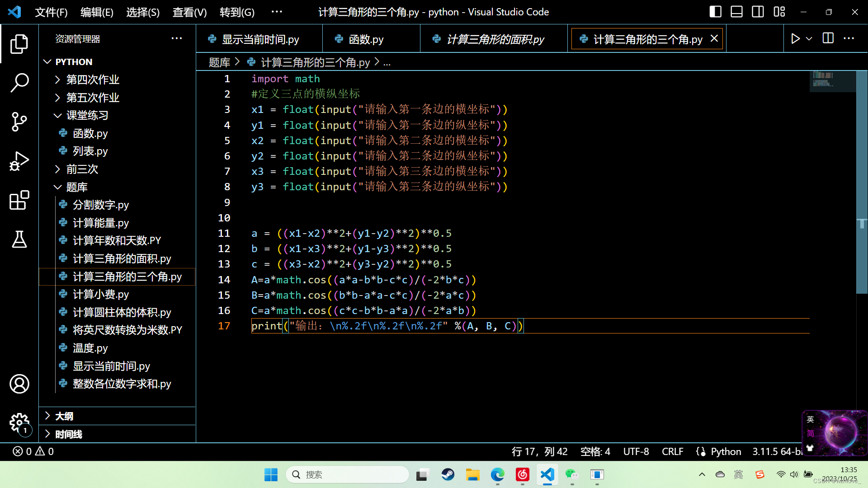The width and height of the screenshot is (868, 488).
Task: Open Steam from the taskbar
Action: 448,474
